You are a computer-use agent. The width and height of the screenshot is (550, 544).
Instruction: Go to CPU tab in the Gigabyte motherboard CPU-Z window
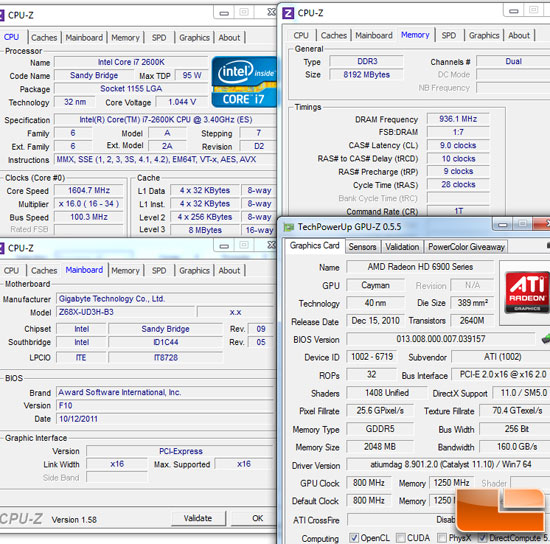tap(12, 271)
